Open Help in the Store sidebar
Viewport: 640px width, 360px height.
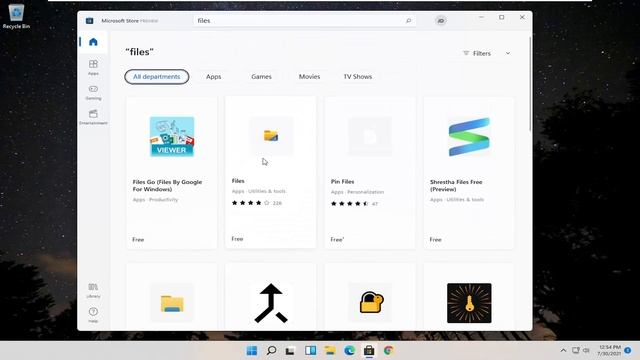click(x=93, y=315)
